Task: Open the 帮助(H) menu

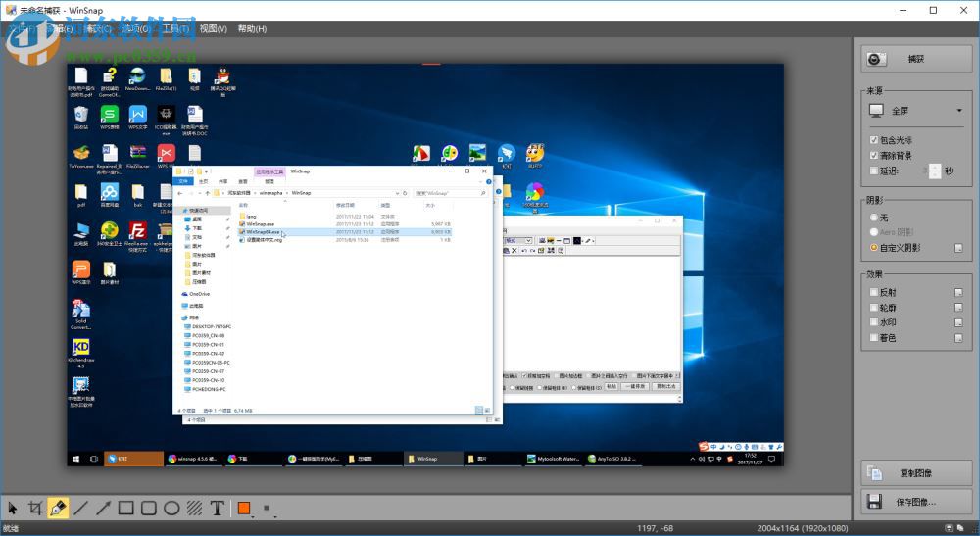Action: 252,29
